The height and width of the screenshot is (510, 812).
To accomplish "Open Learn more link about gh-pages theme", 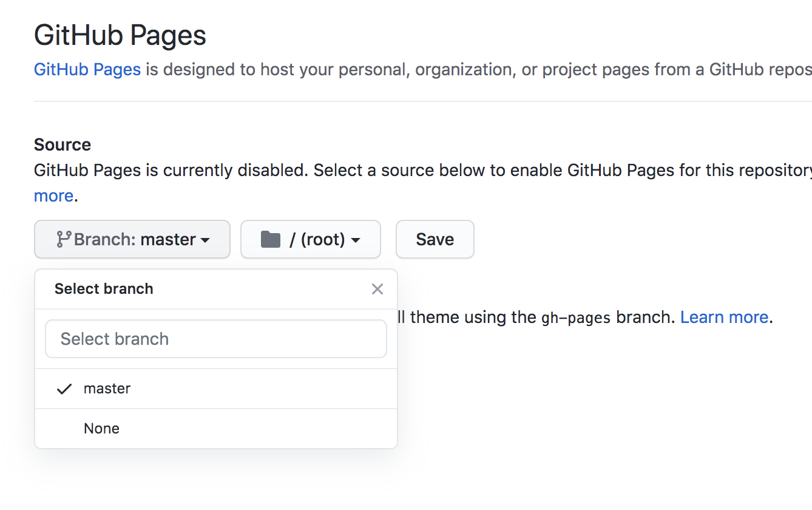I will click(725, 317).
